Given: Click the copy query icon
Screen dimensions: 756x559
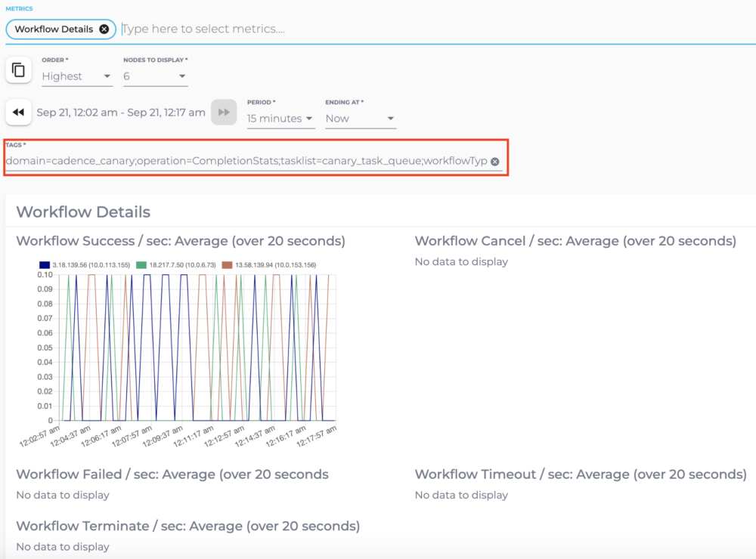Looking at the screenshot, I should point(18,69).
